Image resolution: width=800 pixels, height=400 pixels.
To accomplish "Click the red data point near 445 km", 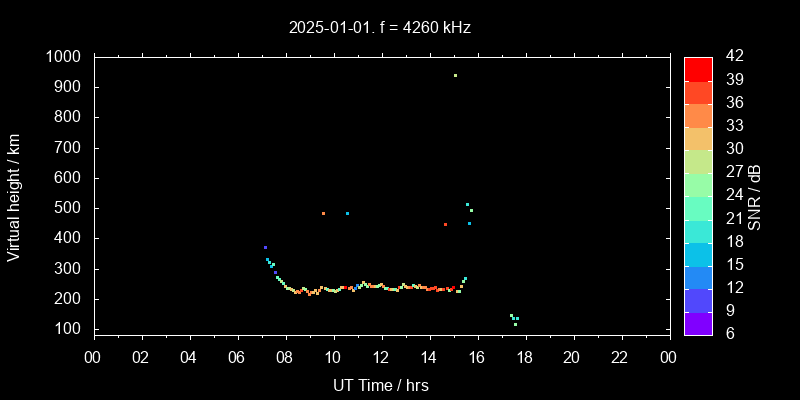I will pos(445,224).
